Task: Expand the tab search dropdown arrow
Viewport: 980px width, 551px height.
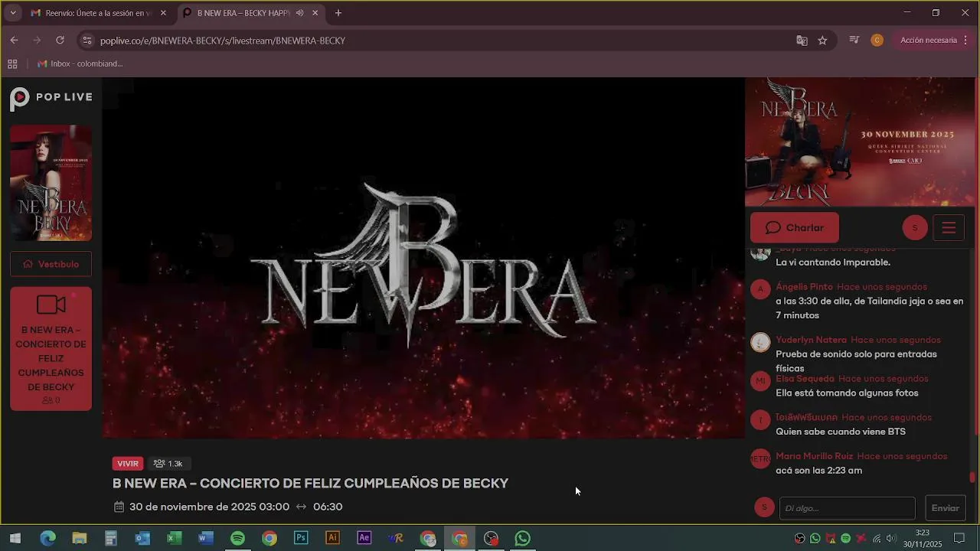Action: (12, 13)
